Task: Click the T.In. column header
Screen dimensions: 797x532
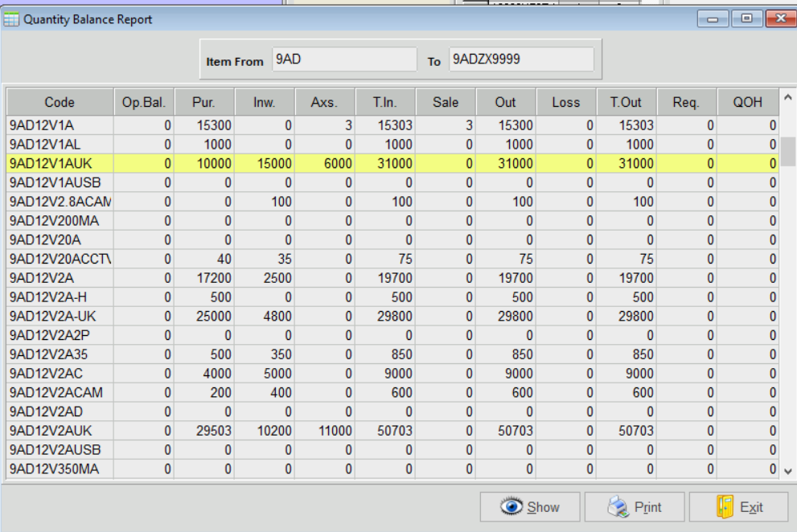Action: 385,102
